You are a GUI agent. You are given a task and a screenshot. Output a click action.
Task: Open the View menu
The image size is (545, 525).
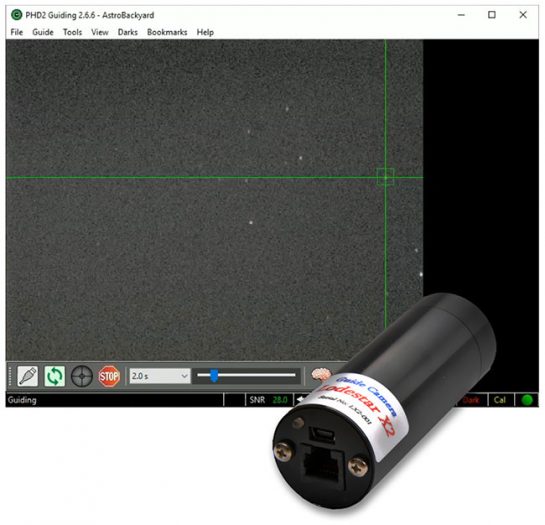point(100,32)
